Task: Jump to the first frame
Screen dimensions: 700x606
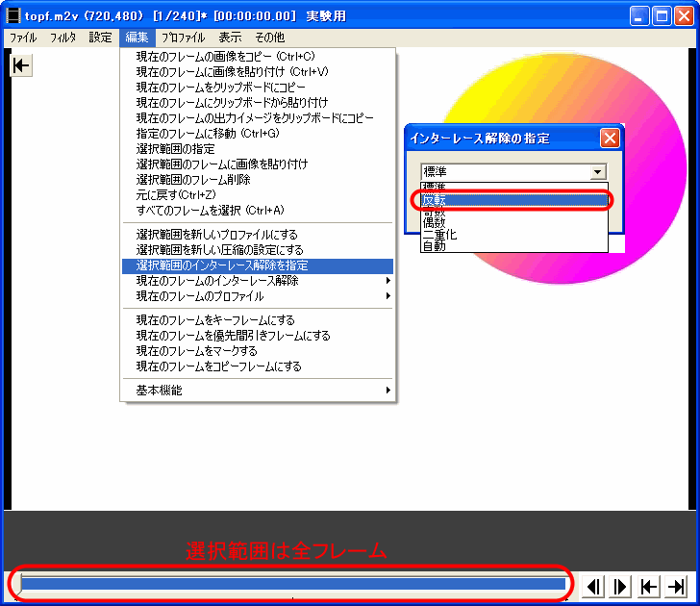Action: coord(649,586)
